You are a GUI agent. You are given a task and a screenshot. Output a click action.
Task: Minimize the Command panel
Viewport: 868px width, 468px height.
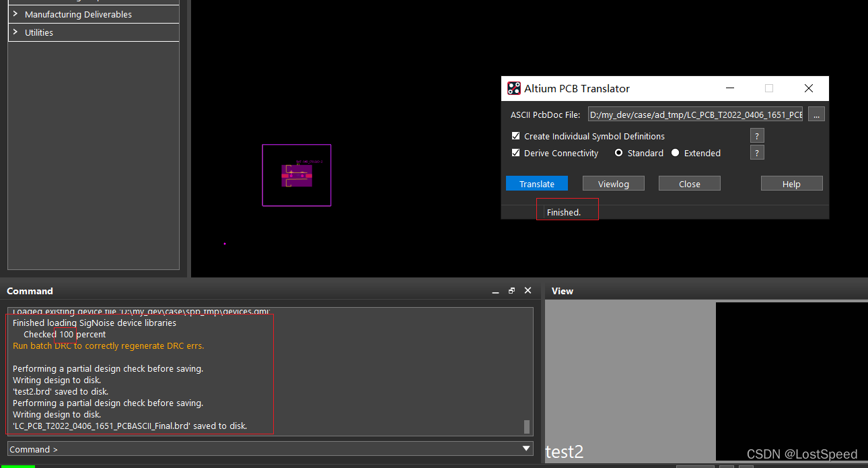(495, 291)
